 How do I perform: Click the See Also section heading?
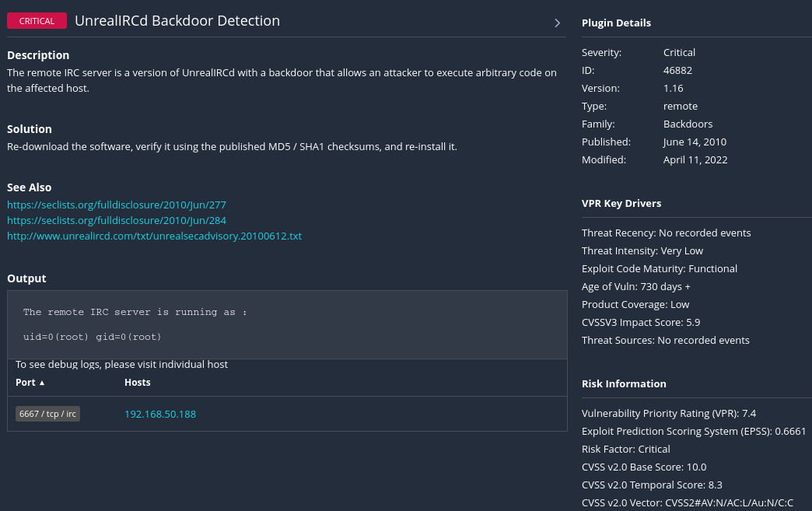pos(29,187)
